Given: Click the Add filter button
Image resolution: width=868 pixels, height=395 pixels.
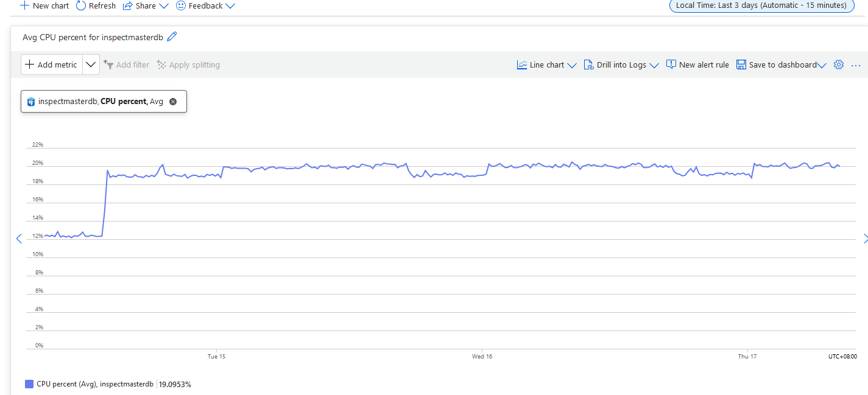Looking at the screenshot, I should coord(127,64).
